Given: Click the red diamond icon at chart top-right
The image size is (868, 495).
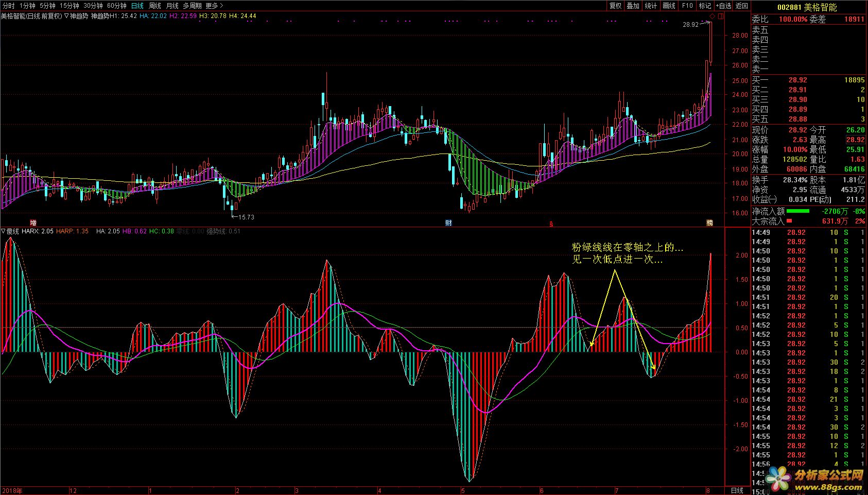Looking at the screenshot, I should (713, 16).
